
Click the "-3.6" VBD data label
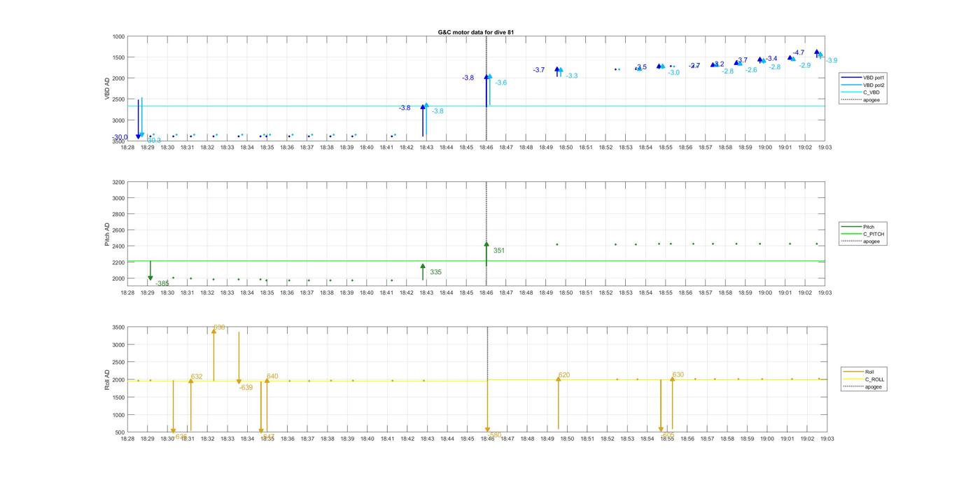(500, 83)
